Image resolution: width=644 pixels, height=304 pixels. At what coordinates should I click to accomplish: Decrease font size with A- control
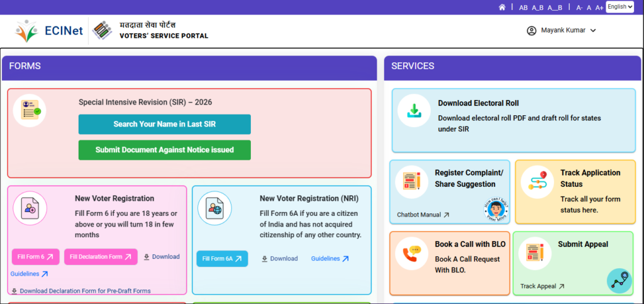[579, 8]
